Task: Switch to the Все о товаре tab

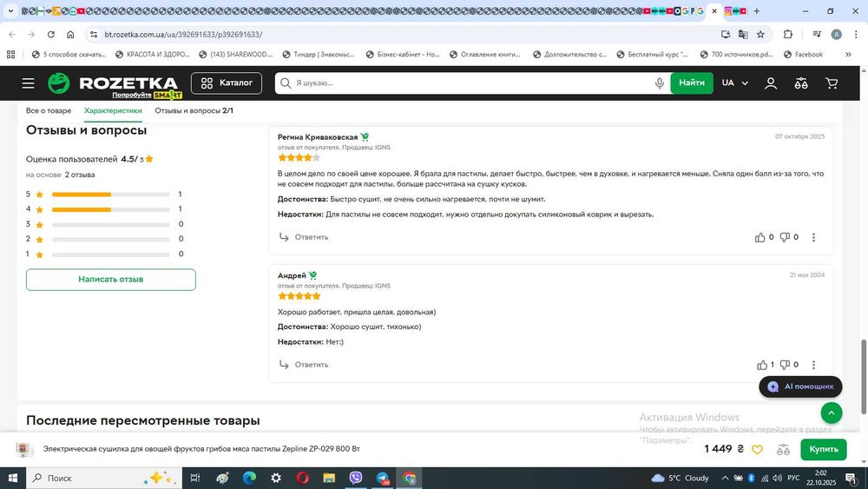Action: tap(49, 111)
